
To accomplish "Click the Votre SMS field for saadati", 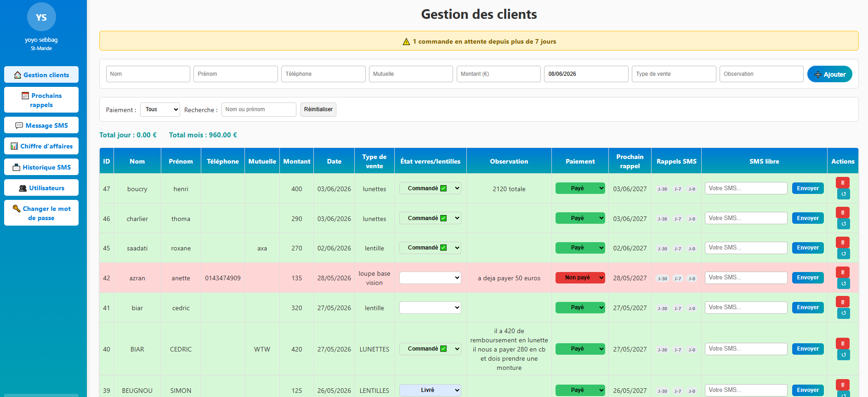I will (746, 248).
